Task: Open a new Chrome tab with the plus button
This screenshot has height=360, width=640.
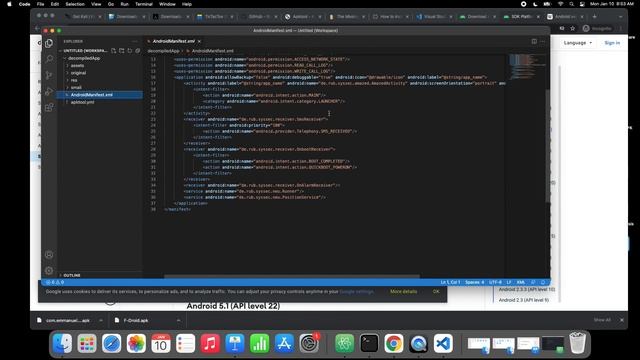Action: [x=594, y=17]
